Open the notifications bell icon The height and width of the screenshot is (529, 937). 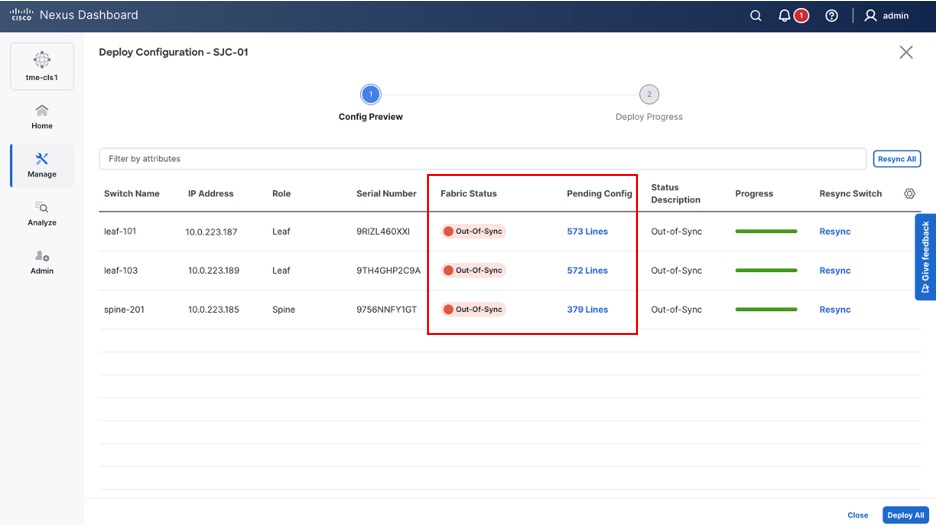coord(785,16)
